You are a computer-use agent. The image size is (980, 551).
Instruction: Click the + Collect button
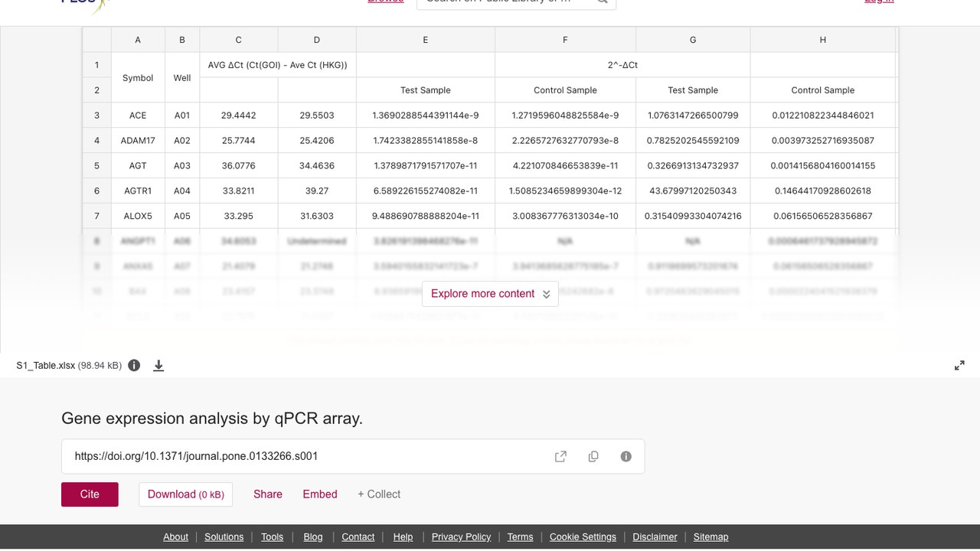(379, 494)
